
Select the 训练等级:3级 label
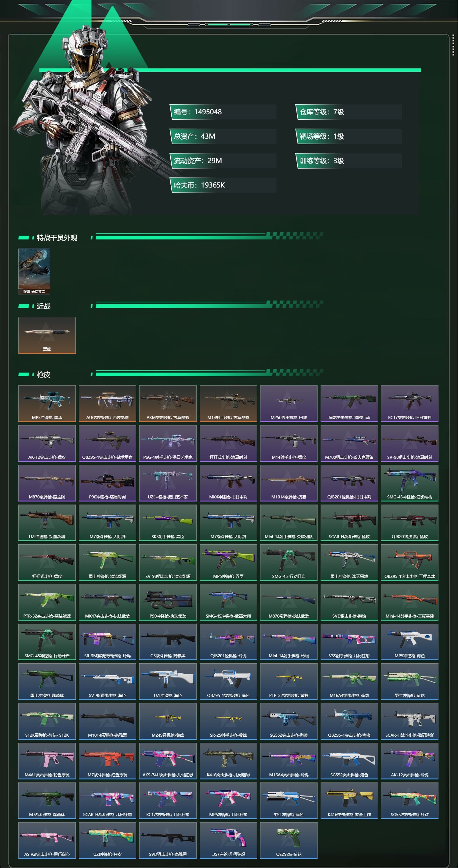tap(349, 161)
